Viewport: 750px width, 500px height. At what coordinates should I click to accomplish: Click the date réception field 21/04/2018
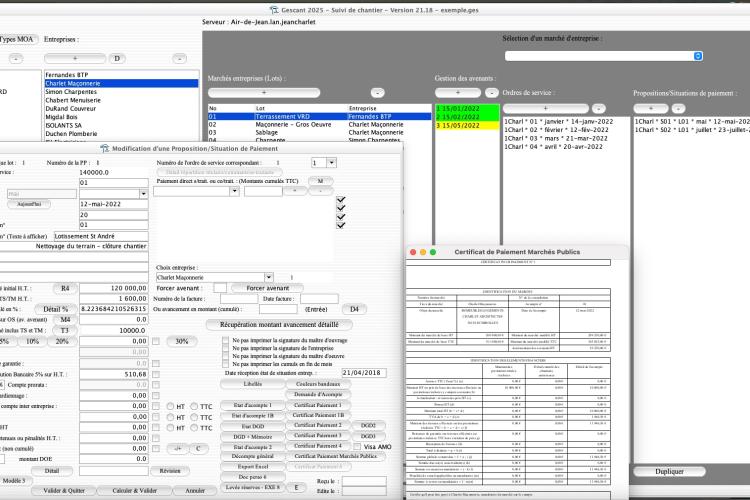(x=364, y=373)
